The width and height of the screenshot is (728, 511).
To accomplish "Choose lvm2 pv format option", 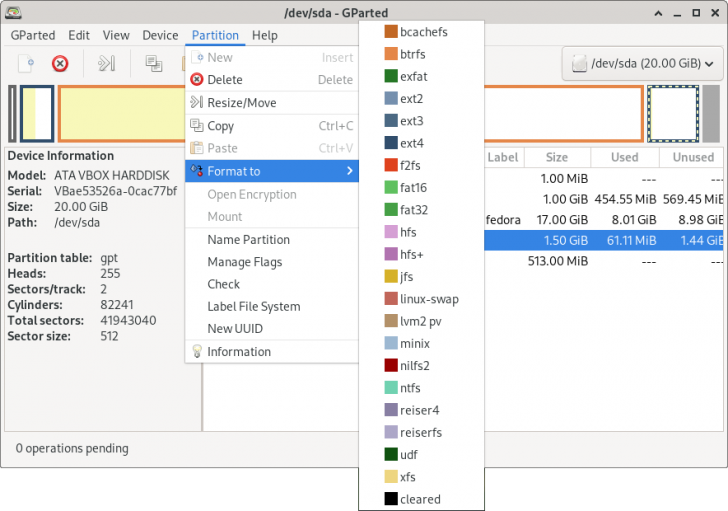I will coord(422,322).
